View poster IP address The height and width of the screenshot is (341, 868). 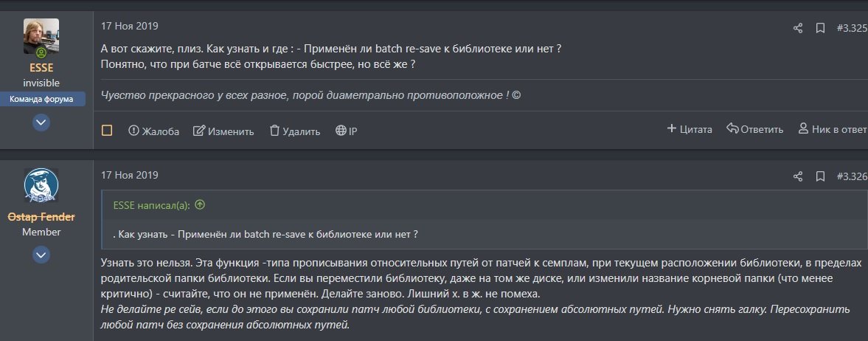(346, 131)
